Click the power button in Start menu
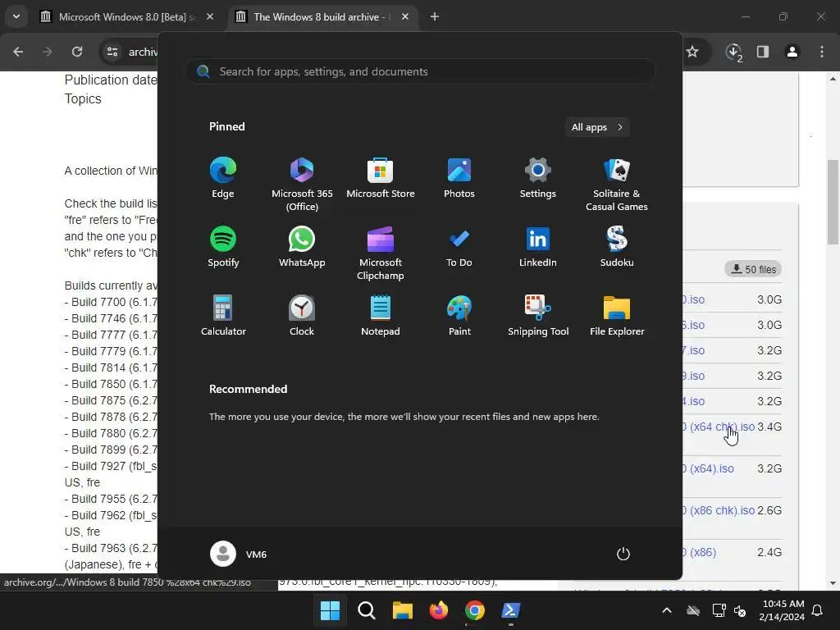This screenshot has width=840, height=630. 623,554
